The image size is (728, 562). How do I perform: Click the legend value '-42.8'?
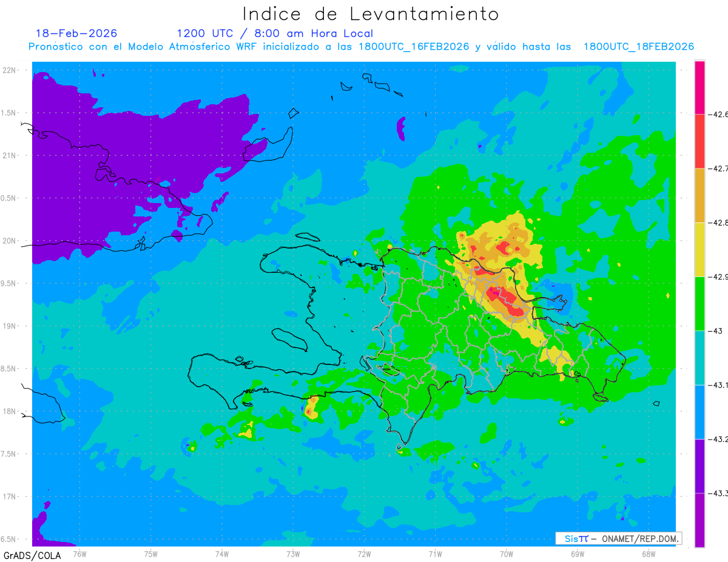click(718, 222)
